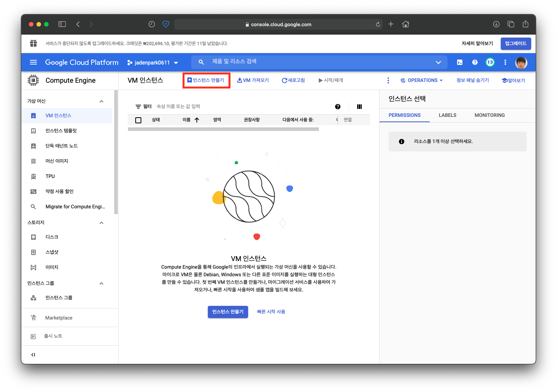This screenshot has width=557, height=392.
Task: Click the 출시 노트 icon
Action: [33, 336]
